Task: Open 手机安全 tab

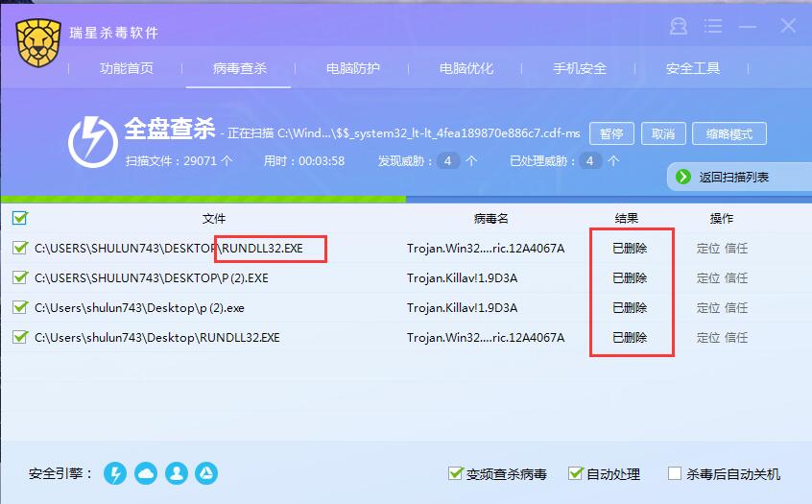Action: click(x=580, y=68)
